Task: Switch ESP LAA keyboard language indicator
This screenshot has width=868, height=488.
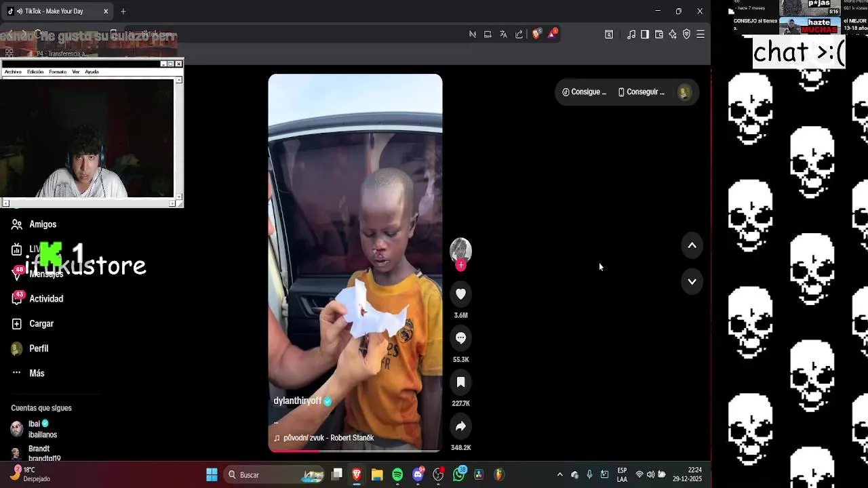Action: click(622, 474)
